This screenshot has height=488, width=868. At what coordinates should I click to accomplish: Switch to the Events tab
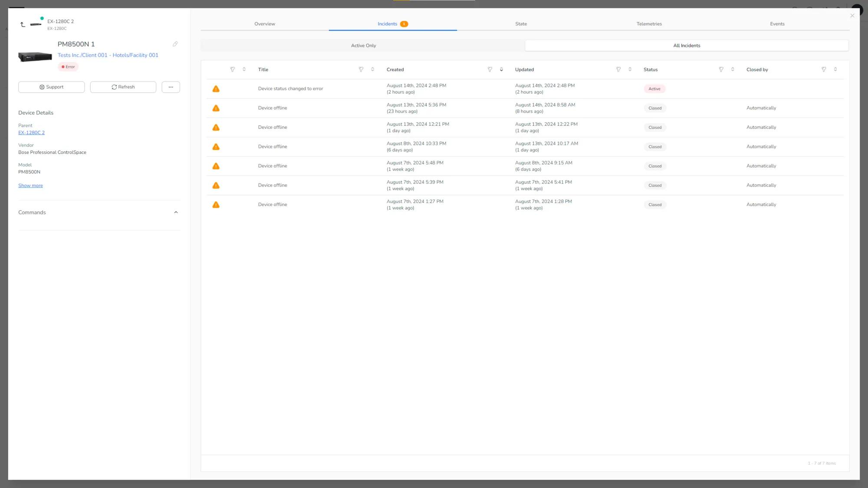(x=777, y=24)
